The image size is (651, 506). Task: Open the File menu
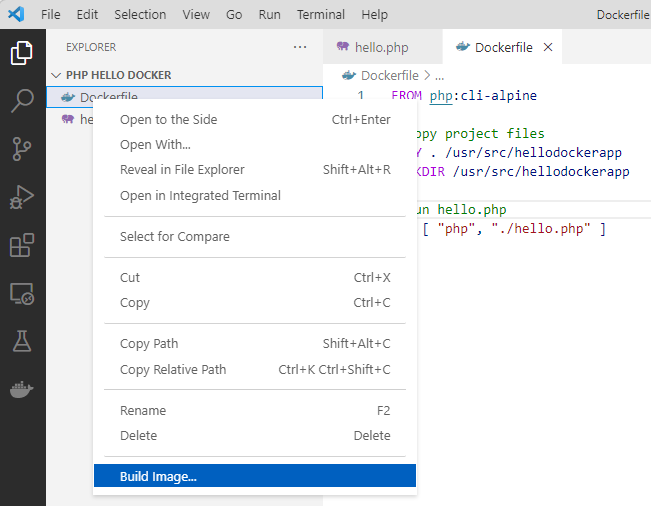[x=51, y=15]
